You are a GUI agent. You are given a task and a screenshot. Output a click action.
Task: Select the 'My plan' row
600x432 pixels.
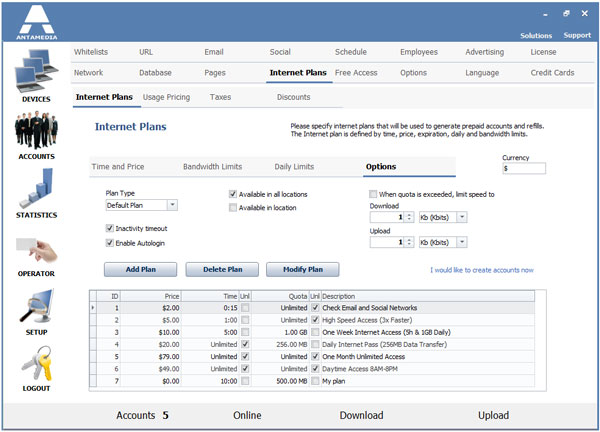click(x=312, y=381)
